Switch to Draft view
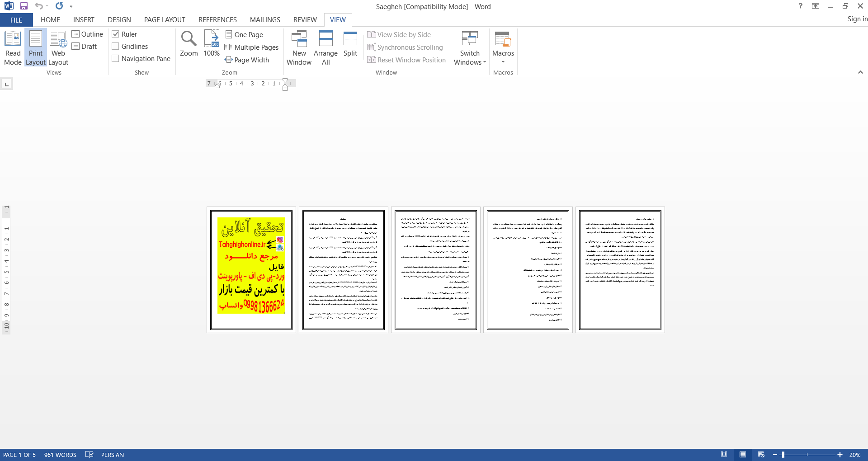 click(85, 47)
